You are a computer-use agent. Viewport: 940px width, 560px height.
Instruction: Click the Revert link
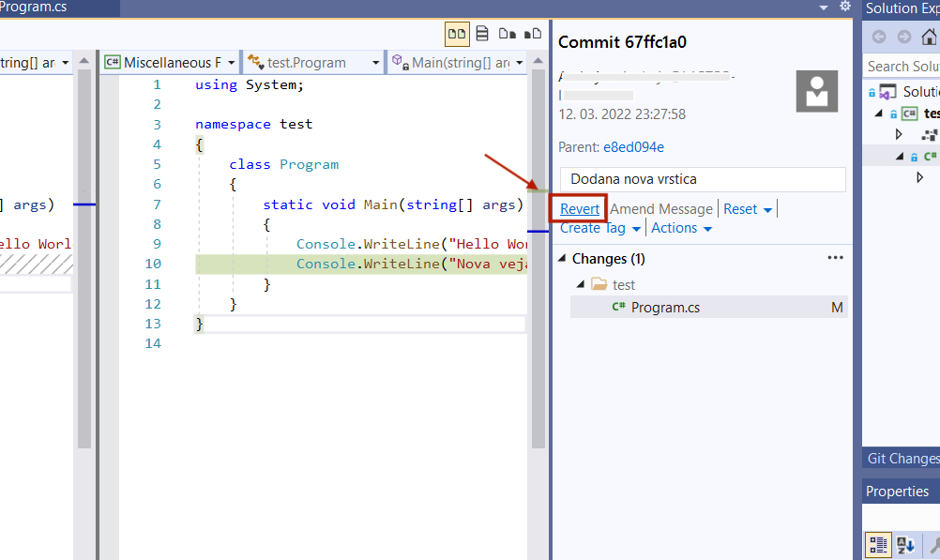[580, 209]
